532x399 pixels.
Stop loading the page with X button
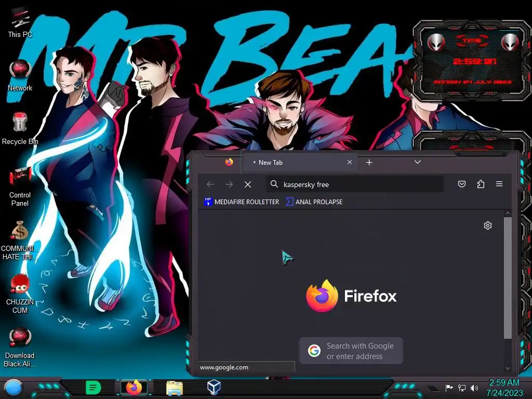248,184
